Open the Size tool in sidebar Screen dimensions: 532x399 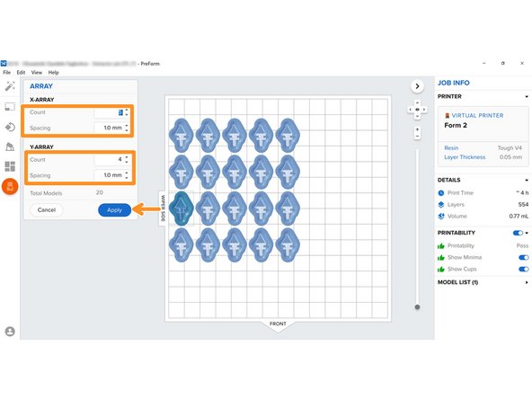(x=10, y=107)
